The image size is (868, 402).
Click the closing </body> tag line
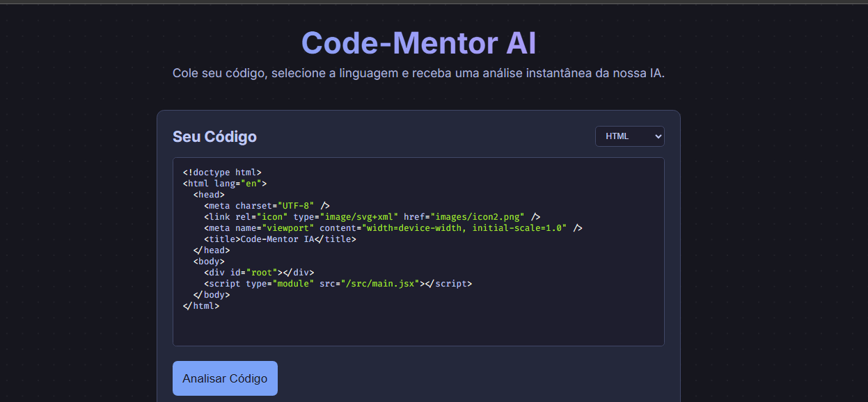tap(212, 295)
